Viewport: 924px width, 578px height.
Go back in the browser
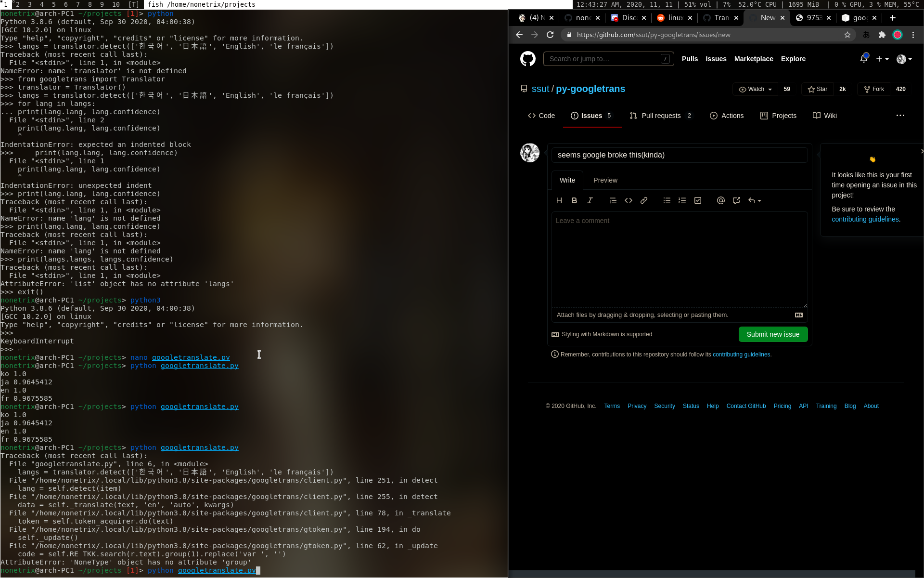point(519,35)
